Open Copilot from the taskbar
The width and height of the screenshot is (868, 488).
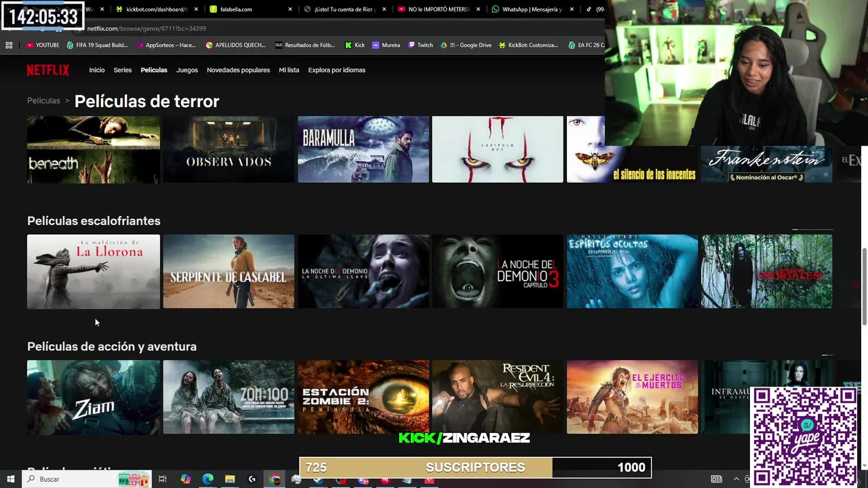185,479
